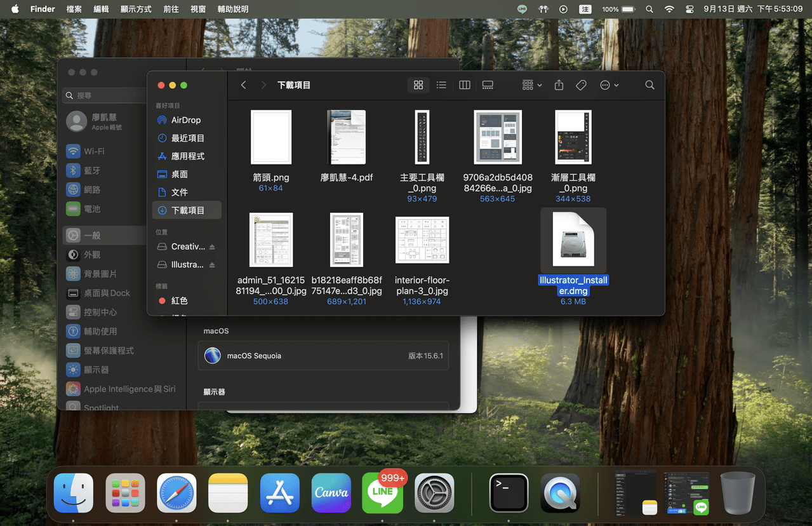This screenshot has height=526, width=812.
Task: Click the Illustrator_Installer.dmg file name label
Action: (x=573, y=285)
